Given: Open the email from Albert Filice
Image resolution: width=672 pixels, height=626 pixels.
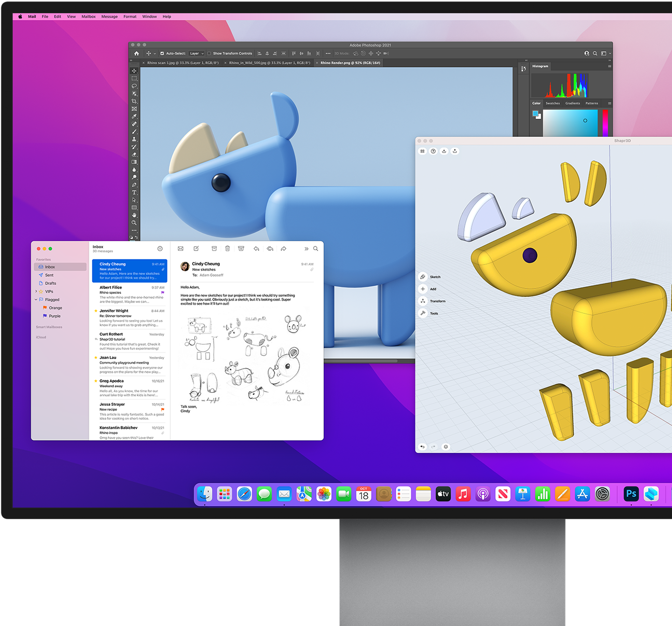Looking at the screenshot, I should pyautogui.click(x=130, y=294).
